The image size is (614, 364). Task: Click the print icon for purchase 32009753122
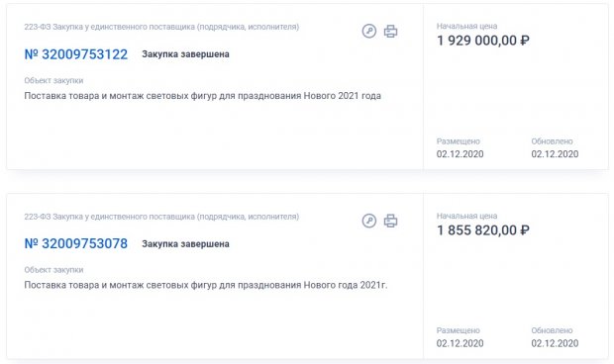point(390,31)
